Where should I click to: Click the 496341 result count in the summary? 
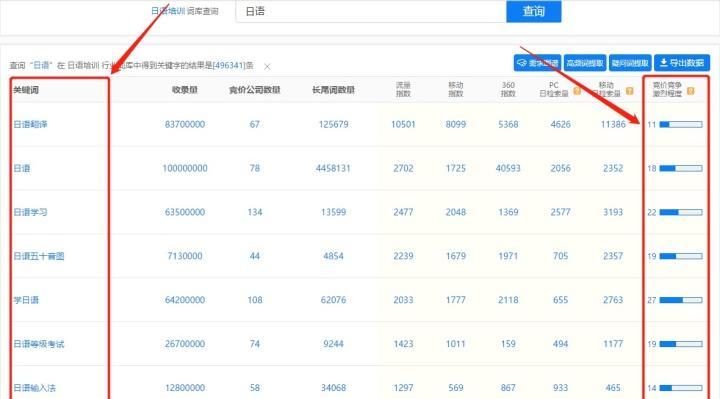tap(228, 66)
